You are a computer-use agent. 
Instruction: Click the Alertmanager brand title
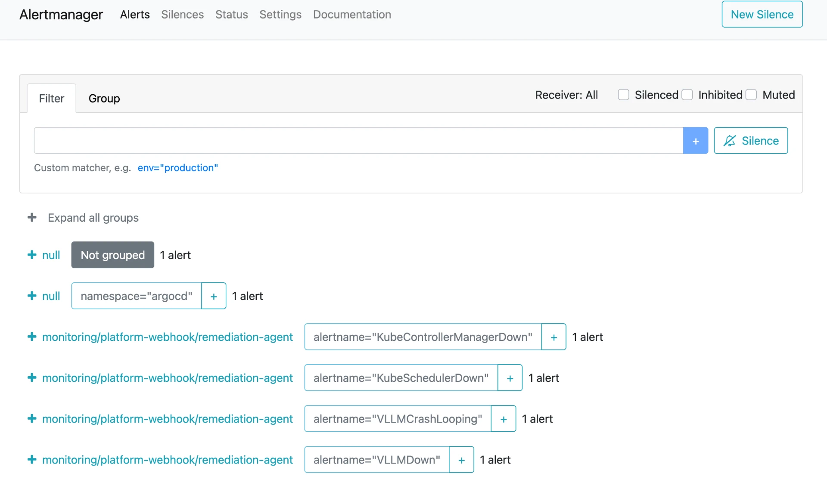click(61, 15)
